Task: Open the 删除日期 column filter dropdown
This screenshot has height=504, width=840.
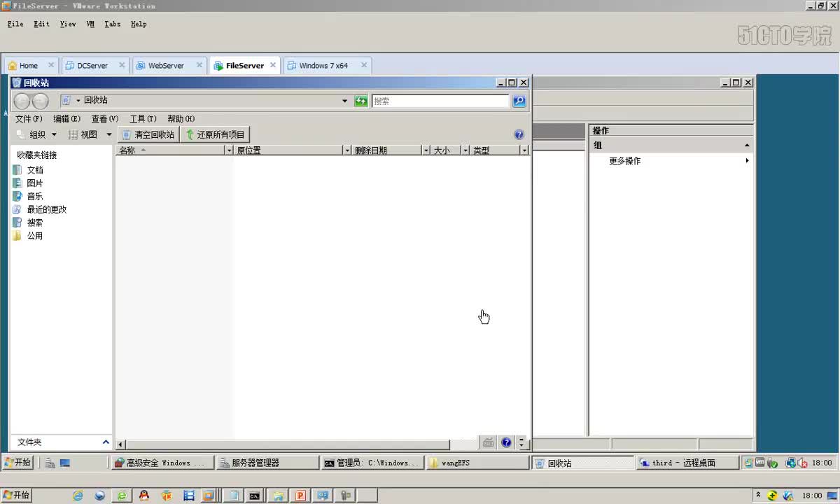Action: pyautogui.click(x=425, y=150)
